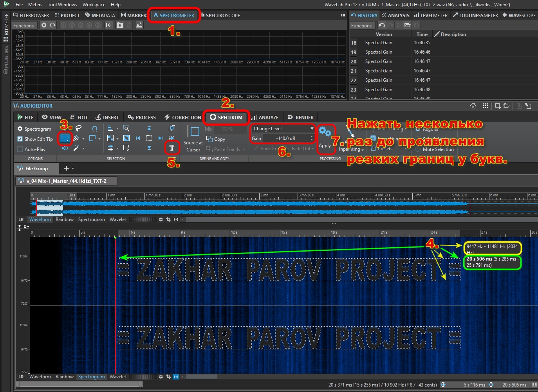538x392 pixels.
Task: Click the open folder icon in History panel
Action: tap(407, 25)
